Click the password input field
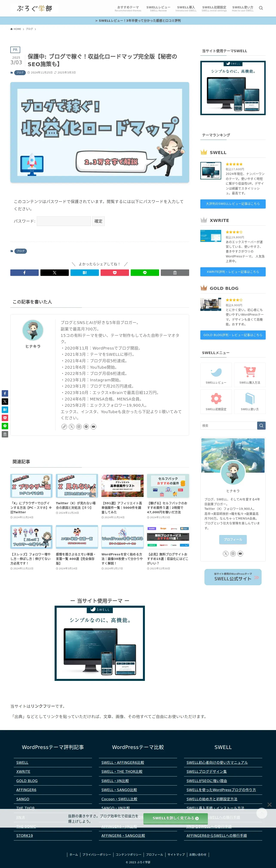The height and width of the screenshot is (868, 276). point(64,221)
